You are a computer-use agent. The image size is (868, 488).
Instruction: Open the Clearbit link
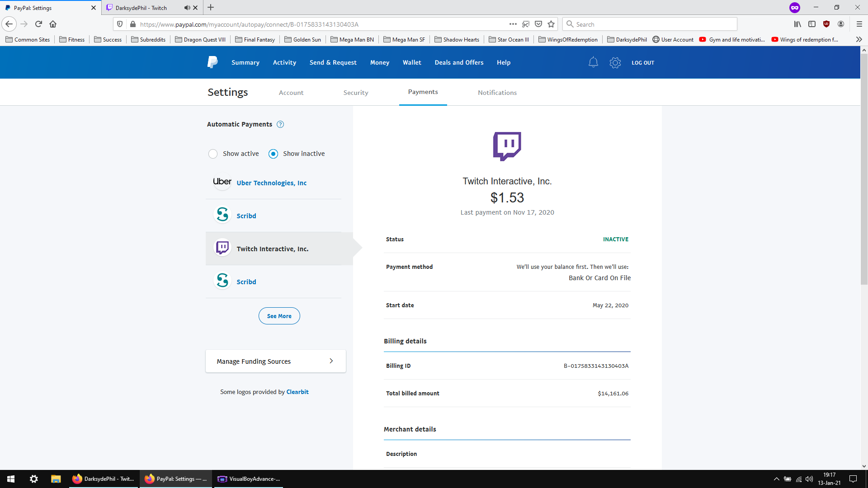[297, 392]
